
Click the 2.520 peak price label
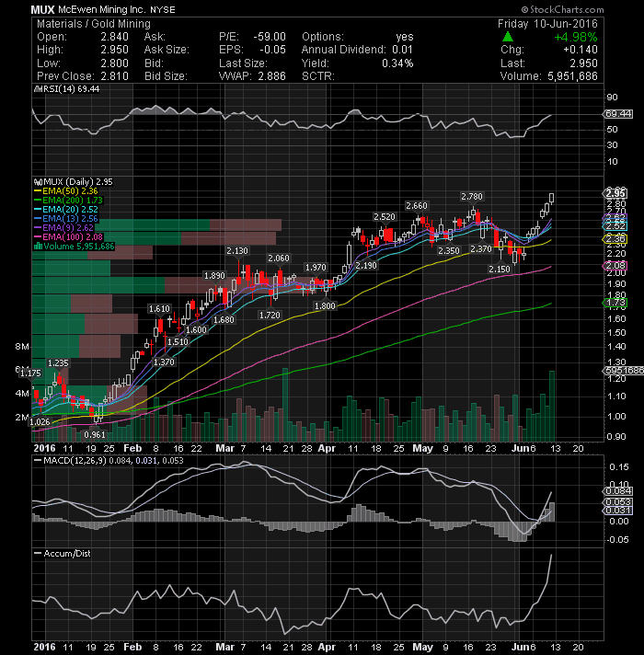click(385, 217)
